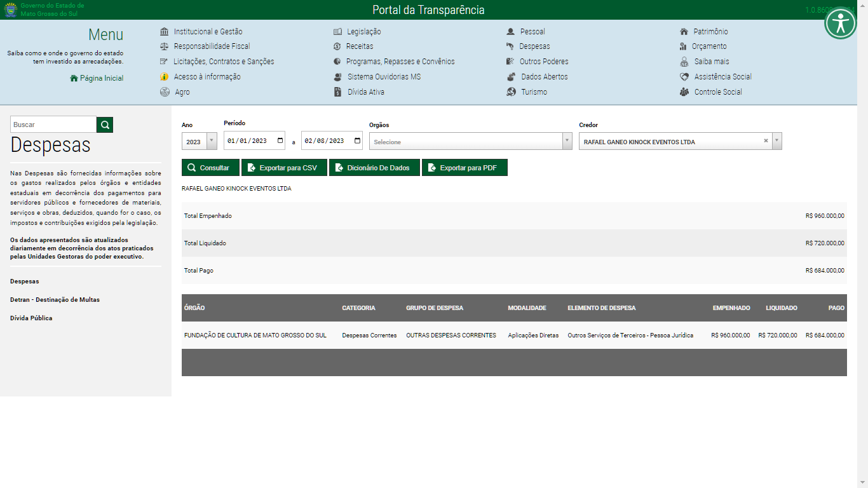Click the Consultar button
This screenshot has height=488, width=868.
[x=210, y=168]
